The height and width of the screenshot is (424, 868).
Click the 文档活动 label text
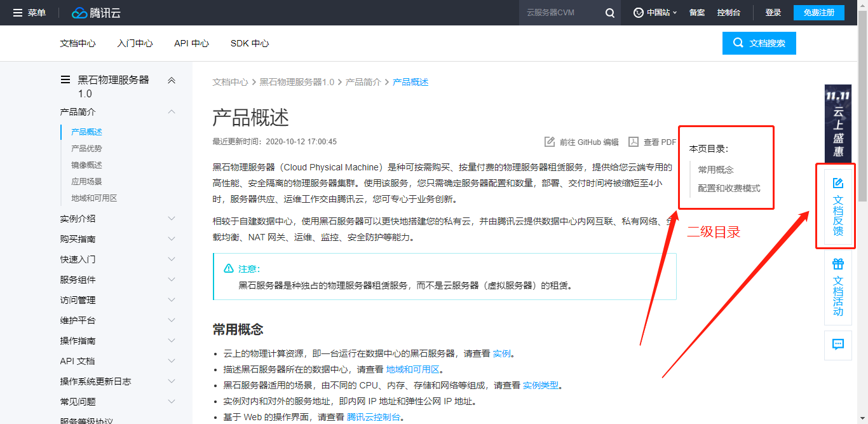(838, 296)
